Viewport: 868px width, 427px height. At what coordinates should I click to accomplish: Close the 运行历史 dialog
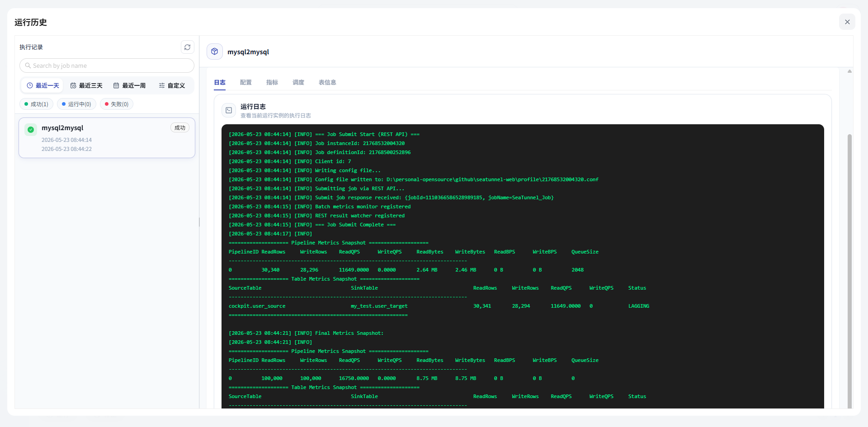[x=847, y=22]
